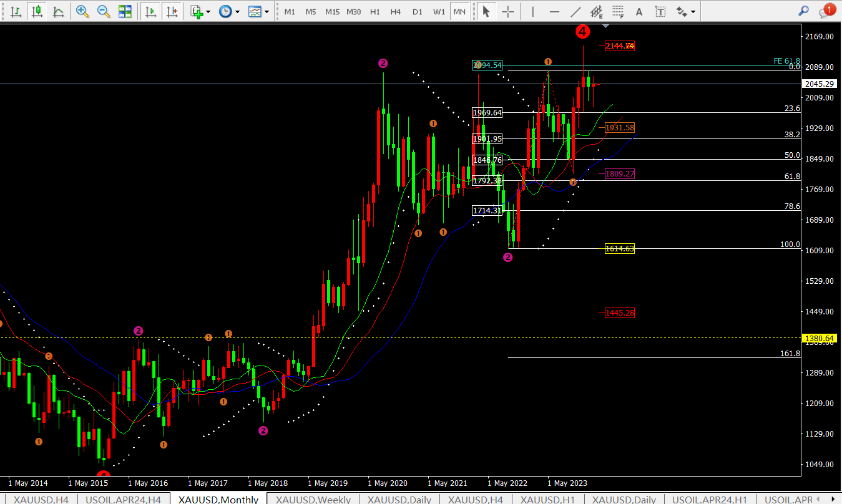Pick the Draw Vertical Line tool

pyautogui.click(x=532, y=11)
